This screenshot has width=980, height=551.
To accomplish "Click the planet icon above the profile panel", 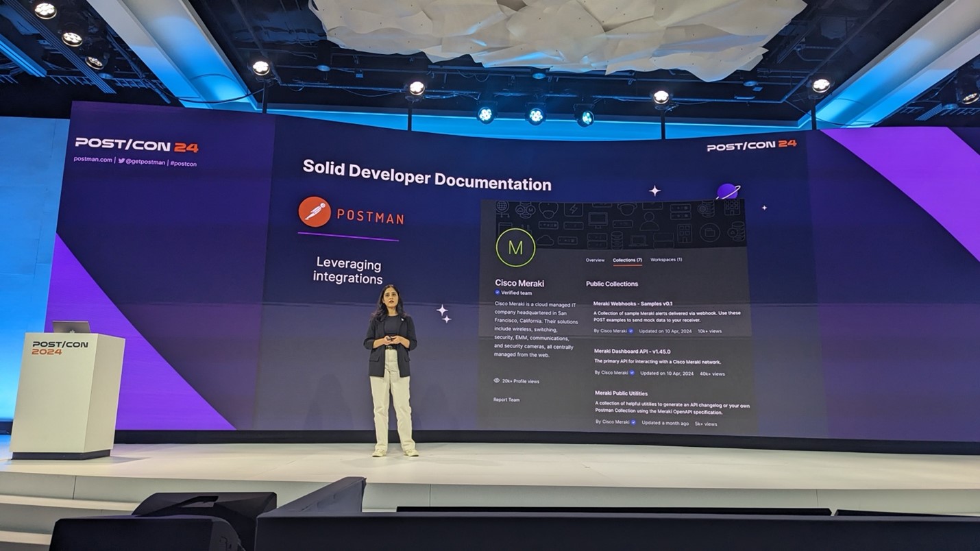I will click(728, 191).
